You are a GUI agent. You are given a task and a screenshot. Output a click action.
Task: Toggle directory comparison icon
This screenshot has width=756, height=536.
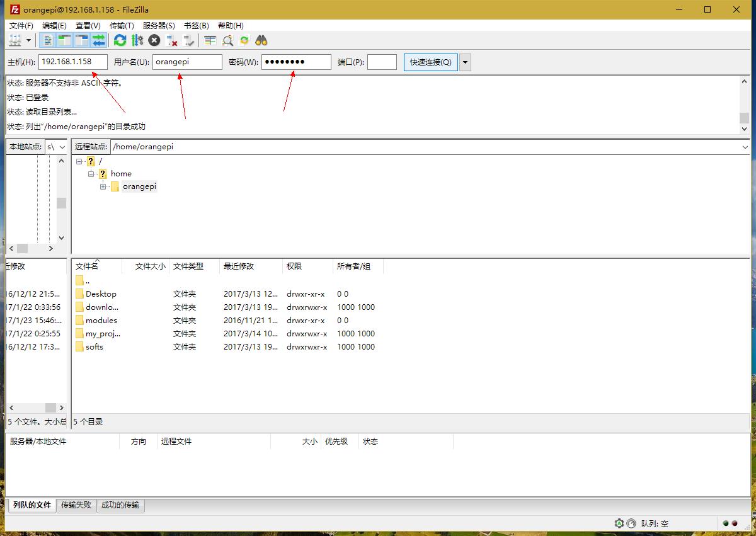[x=227, y=40]
